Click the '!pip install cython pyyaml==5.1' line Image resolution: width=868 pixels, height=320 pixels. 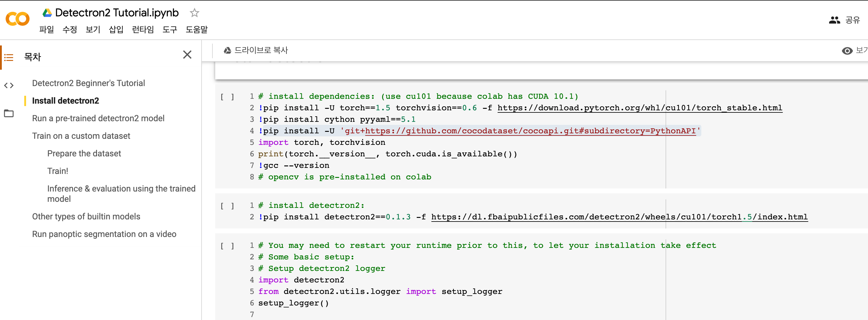[x=337, y=119]
